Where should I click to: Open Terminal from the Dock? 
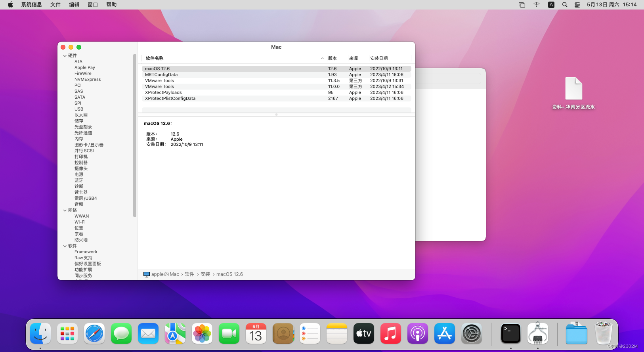(511, 333)
